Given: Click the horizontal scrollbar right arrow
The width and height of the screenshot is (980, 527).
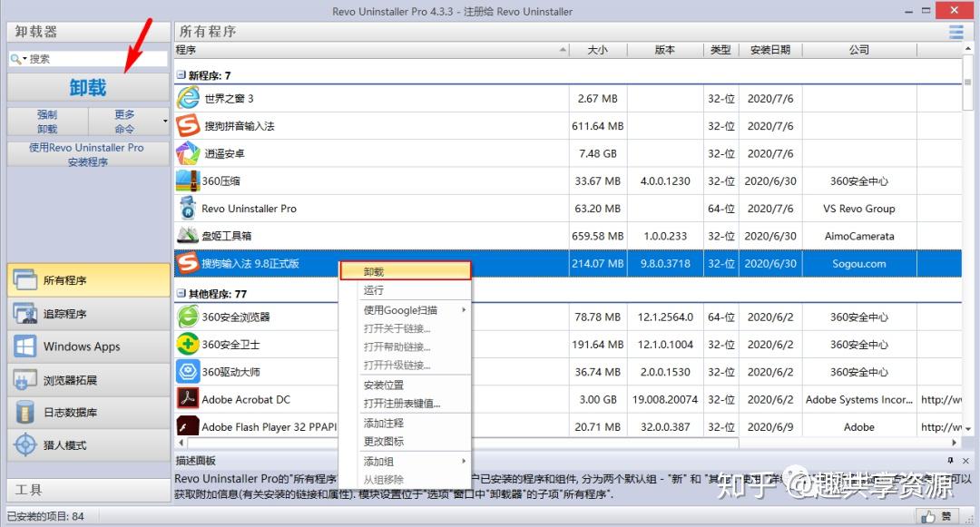Looking at the screenshot, I should point(955,442).
